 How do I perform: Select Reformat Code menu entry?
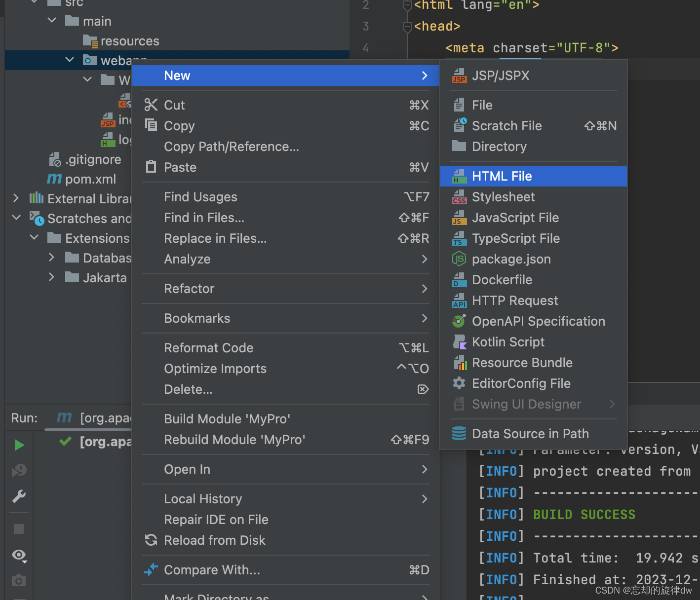click(285, 348)
